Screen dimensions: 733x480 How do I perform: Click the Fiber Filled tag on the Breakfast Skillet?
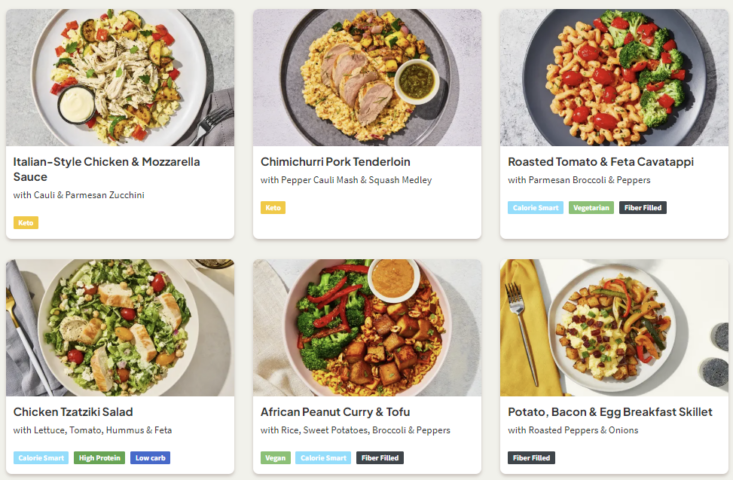tap(532, 458)
